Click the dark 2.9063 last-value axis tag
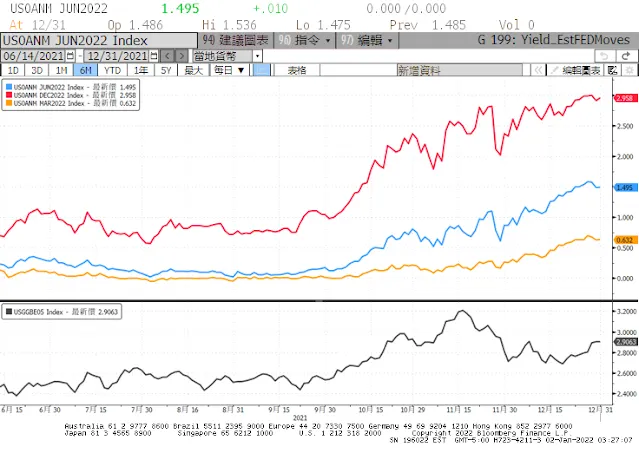The image size is (639, 460). pos(626,342)
